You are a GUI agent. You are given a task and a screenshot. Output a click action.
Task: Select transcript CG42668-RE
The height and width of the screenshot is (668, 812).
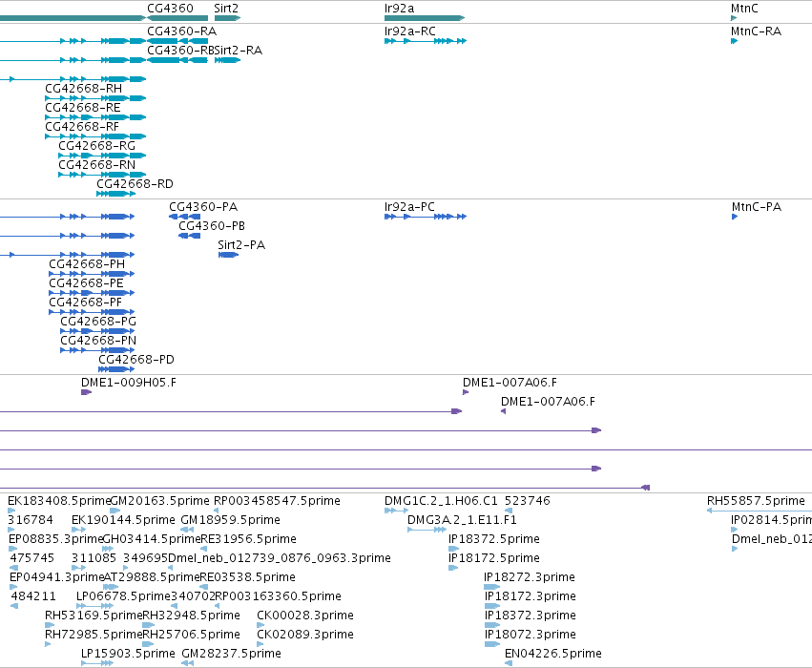(x=83, y=108)
